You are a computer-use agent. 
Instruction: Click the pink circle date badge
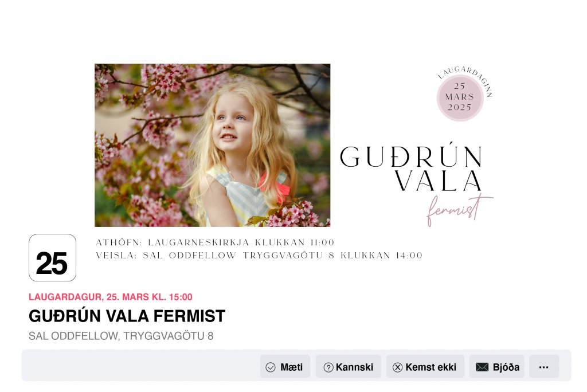tap(460, 97)
